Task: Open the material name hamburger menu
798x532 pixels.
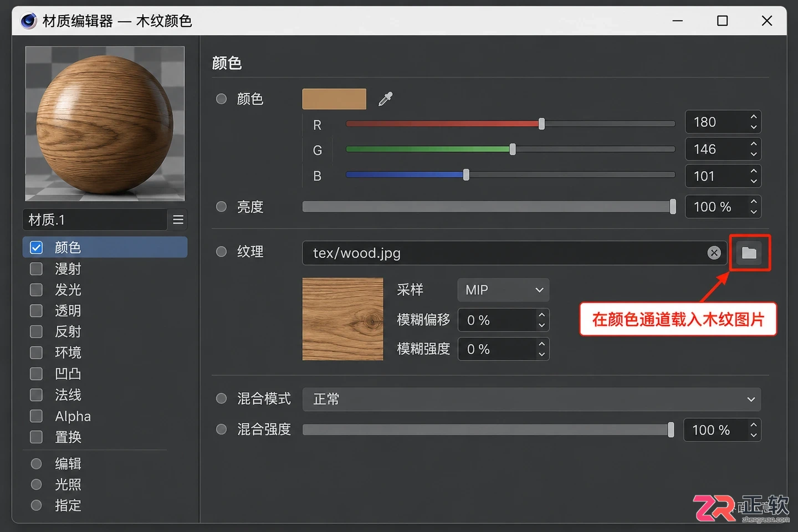Action: 178,220
